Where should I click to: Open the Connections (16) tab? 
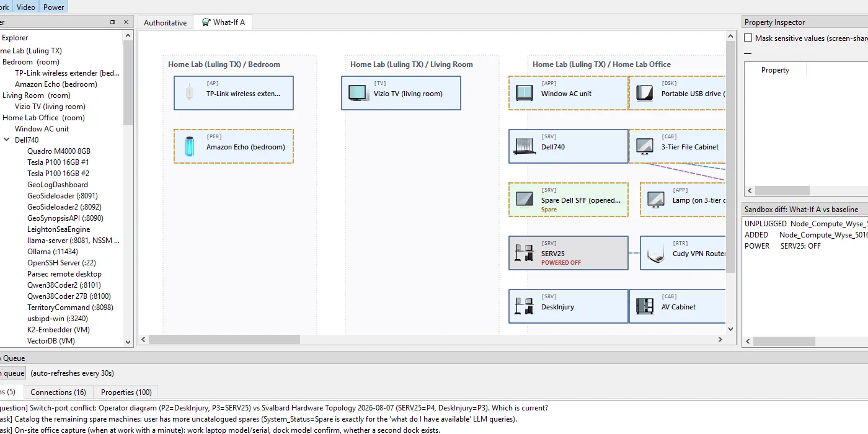pyautogui.click(x=58, y=392)
